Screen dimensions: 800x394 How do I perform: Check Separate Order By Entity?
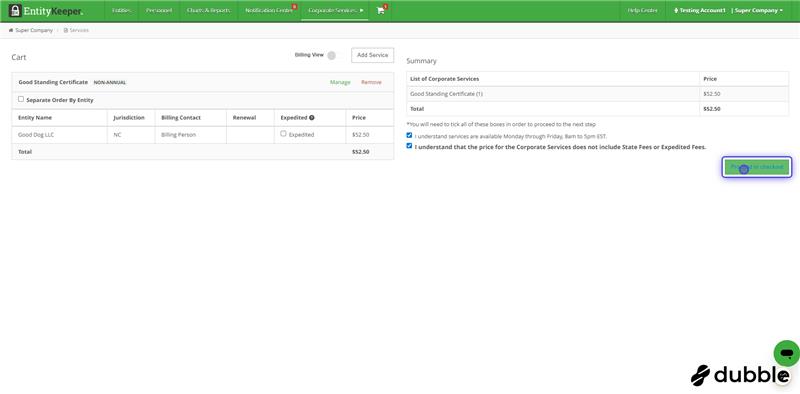21,99
